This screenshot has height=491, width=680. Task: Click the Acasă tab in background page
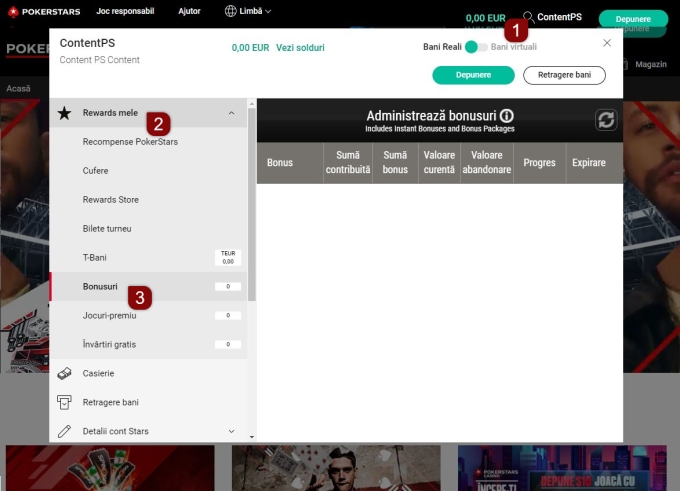pyautogui.click(x=18, y=88)
